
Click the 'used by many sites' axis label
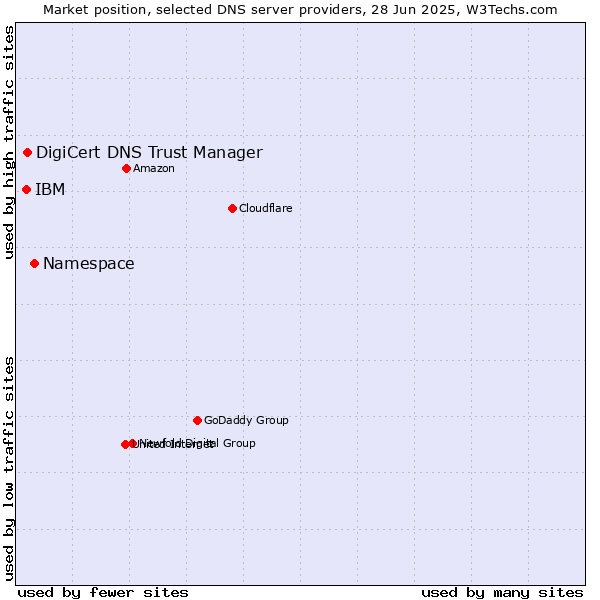[x=502, y=593]
